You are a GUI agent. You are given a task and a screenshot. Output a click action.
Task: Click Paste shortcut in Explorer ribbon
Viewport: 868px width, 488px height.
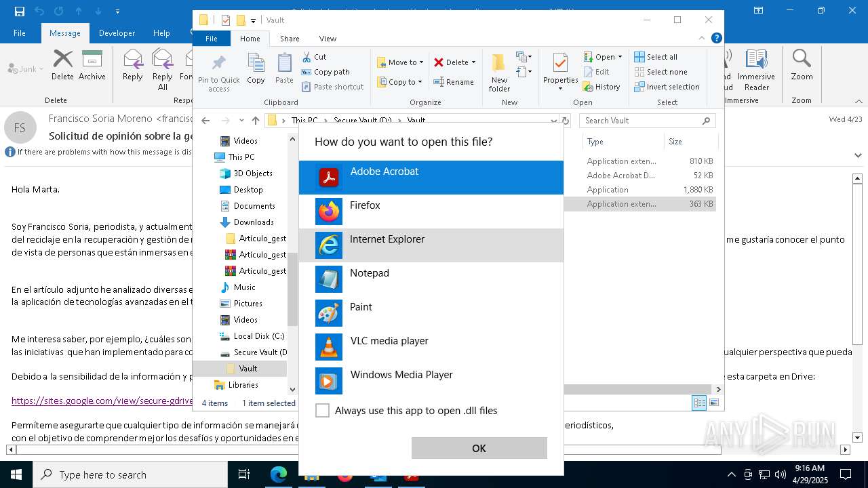pyautogui.click(x=333, y=87)
